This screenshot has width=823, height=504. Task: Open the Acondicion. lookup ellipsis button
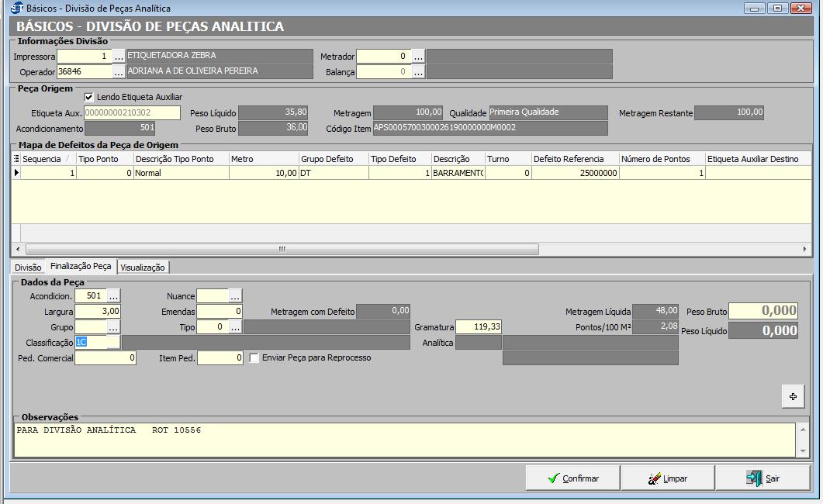[113, 295]
